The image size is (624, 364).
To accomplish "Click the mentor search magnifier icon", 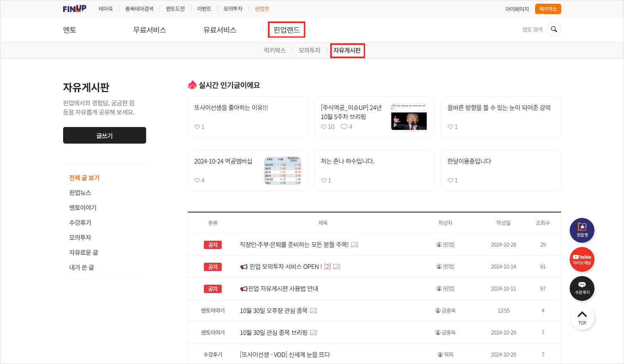I will tap(554, 29).
